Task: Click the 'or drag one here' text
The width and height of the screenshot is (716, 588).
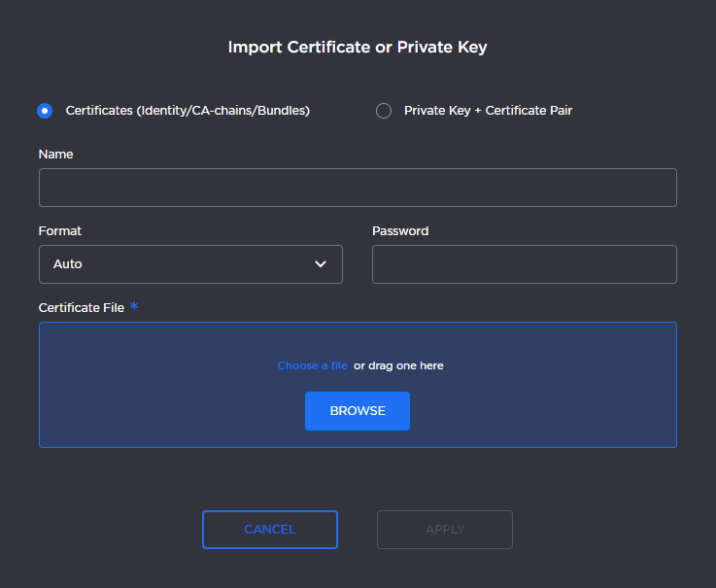Action: tap(398, 365)
